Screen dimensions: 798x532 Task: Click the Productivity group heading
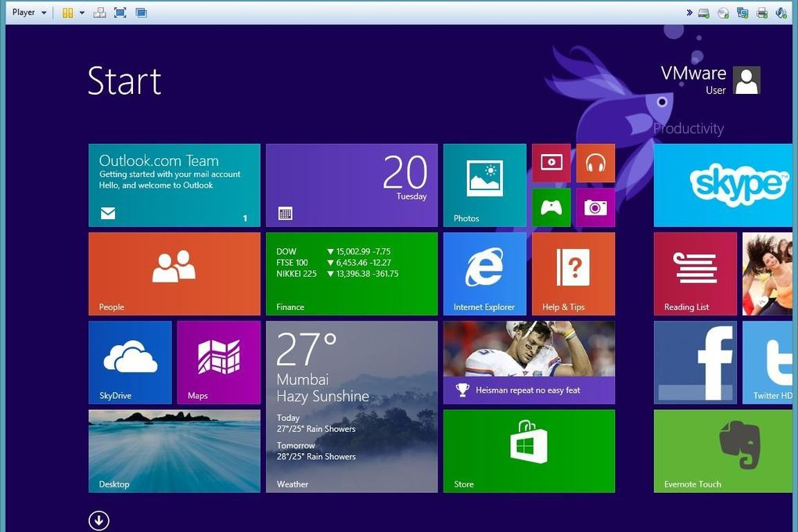[688, 129]
